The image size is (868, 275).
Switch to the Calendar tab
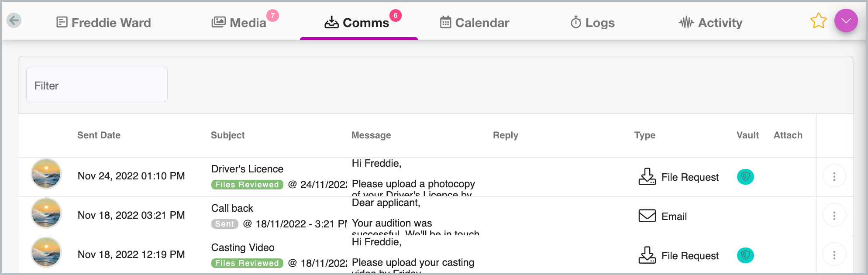475,22
